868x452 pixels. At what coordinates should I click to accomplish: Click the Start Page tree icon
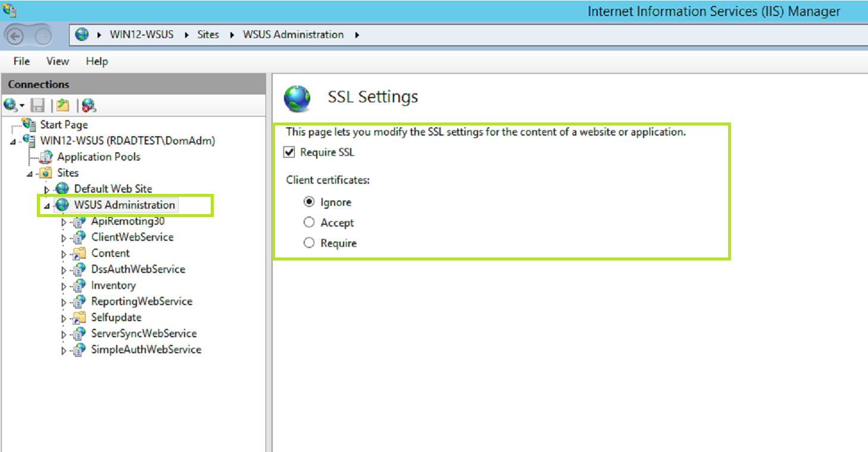(29, 124)
